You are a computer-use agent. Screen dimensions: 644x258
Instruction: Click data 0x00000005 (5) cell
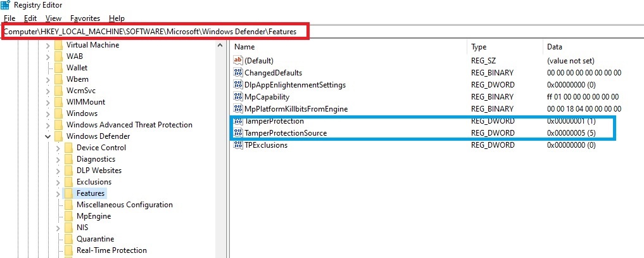tap(571, 133)
